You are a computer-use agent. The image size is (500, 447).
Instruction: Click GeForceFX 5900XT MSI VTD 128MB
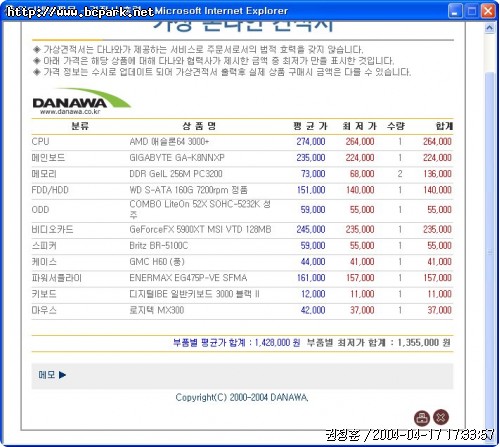200,230
